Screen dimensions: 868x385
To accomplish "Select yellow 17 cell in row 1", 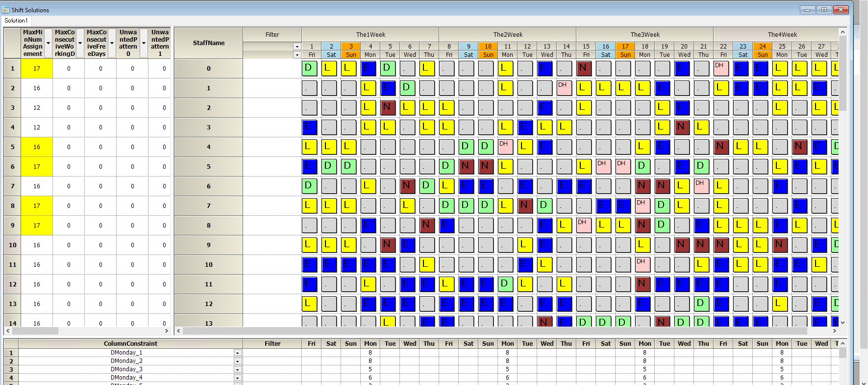I will pyautogui.click(x=37, y=69).
